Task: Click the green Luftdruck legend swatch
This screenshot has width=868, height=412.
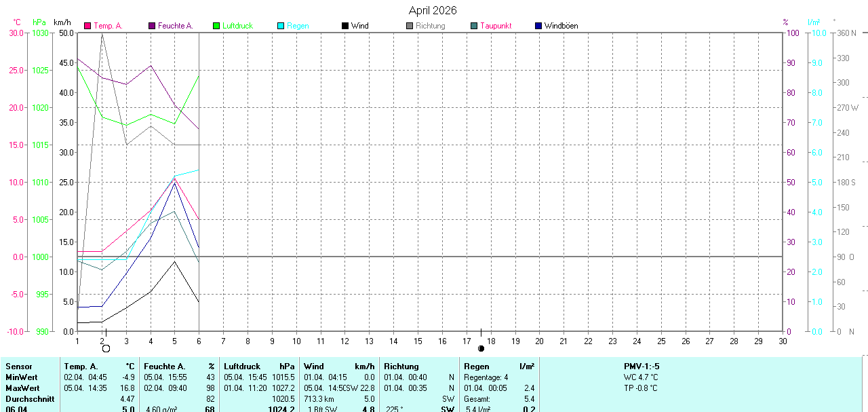Action: pyautogui.click(x=216, y=26)
